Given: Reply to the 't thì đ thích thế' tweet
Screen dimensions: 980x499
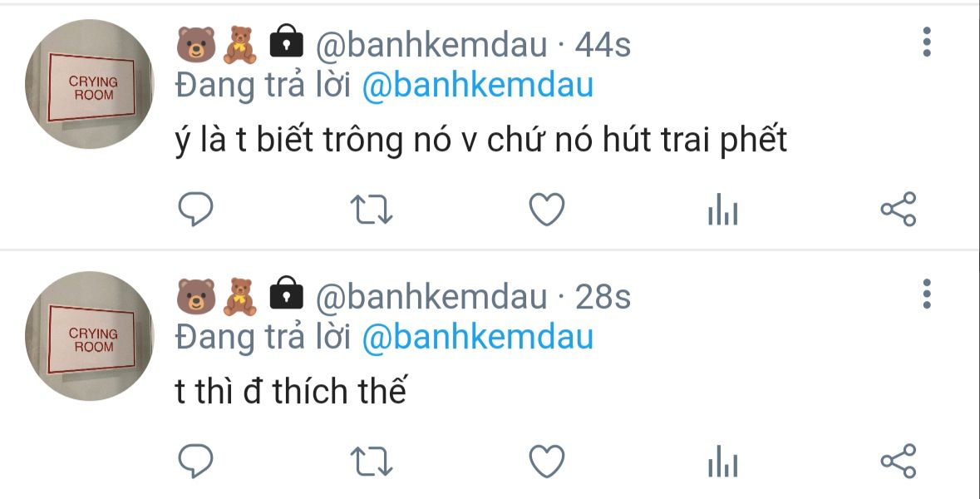Looking at the screenshot, I should (x=195, y=461).
